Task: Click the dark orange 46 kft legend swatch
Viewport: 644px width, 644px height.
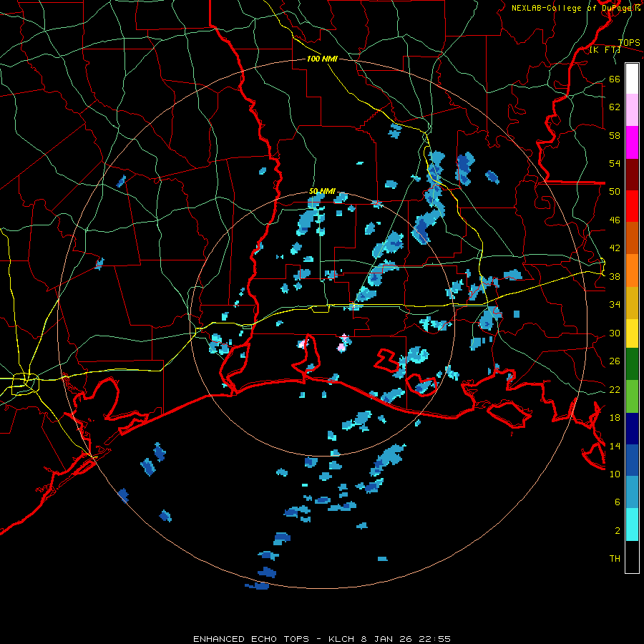Action: [632, 238]
